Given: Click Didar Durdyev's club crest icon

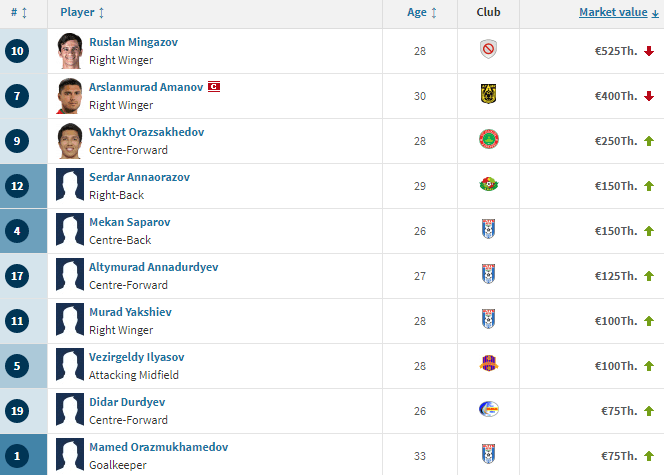Looking at the screenshot, I should coord(488,409).
